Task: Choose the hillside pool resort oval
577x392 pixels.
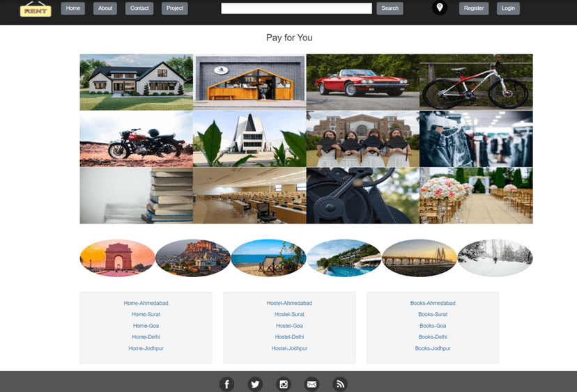Action: coord(344,258)
